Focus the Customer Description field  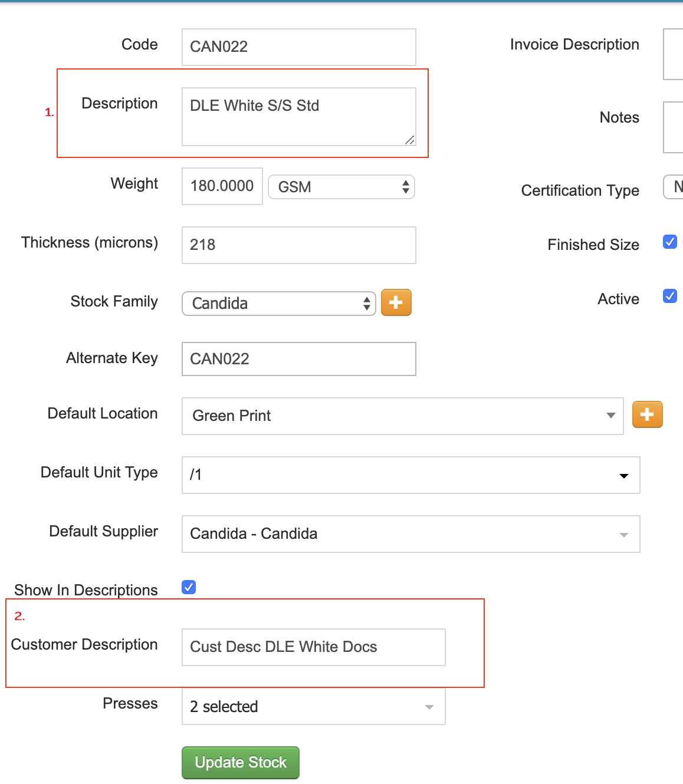pos(313,647)
